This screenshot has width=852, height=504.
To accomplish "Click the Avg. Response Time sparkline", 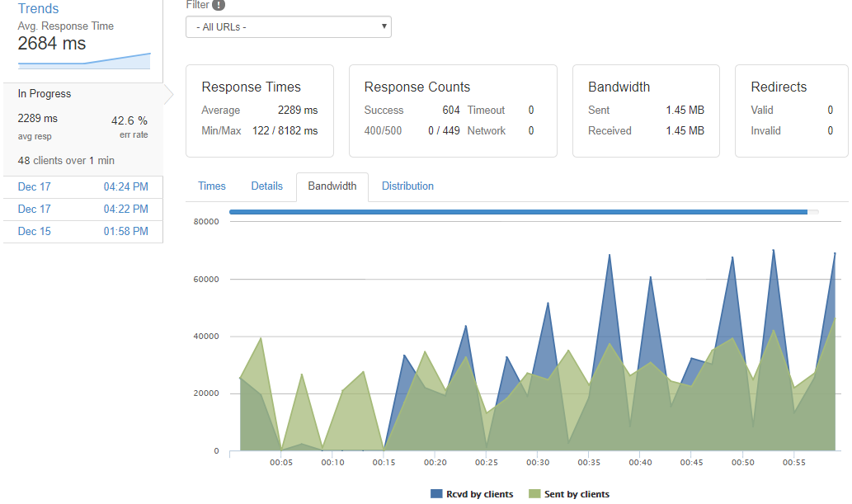I will click(84, 61).
